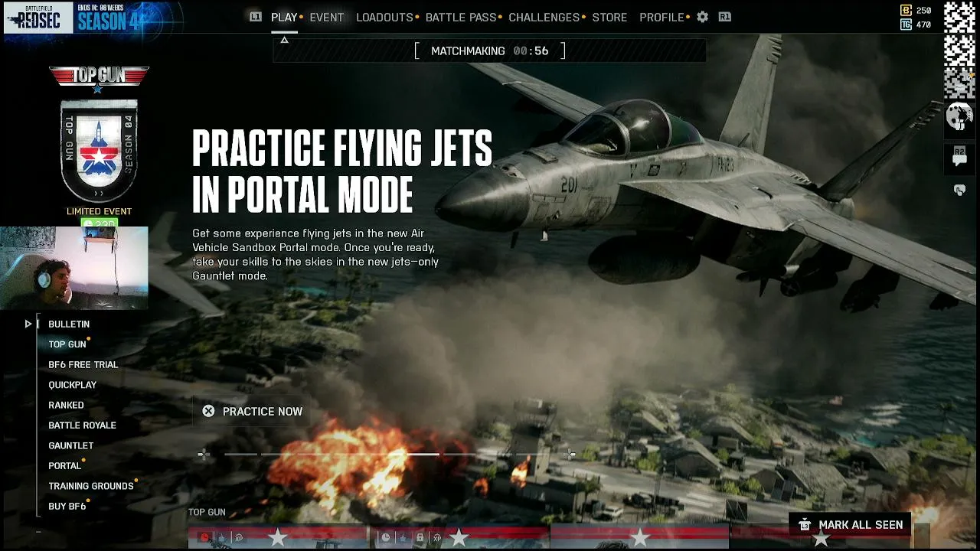Click the highlighted carousel progress segment

click(x=422, y=455)
